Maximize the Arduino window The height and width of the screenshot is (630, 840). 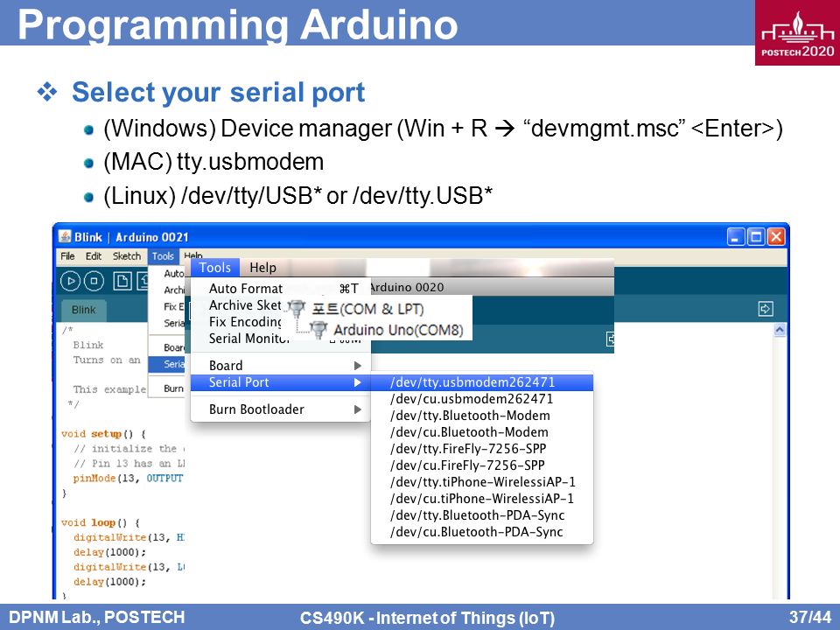pyautogui.click(x=756, y=237)
